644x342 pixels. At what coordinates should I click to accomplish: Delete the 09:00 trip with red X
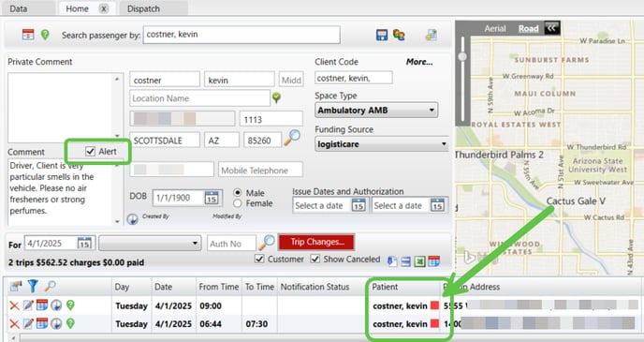tap(14, 305)
